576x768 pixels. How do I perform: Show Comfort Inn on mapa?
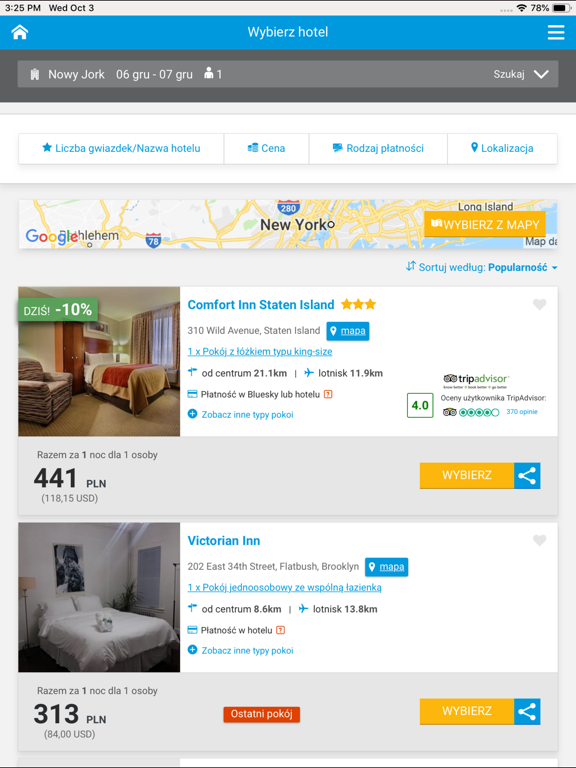tap(348, 331)
